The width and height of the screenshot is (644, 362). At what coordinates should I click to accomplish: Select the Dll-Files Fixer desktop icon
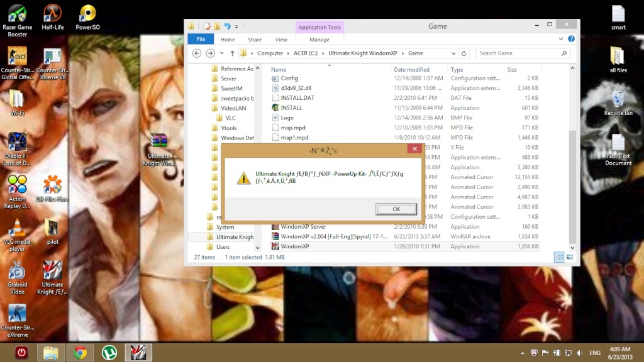(52, 189)
